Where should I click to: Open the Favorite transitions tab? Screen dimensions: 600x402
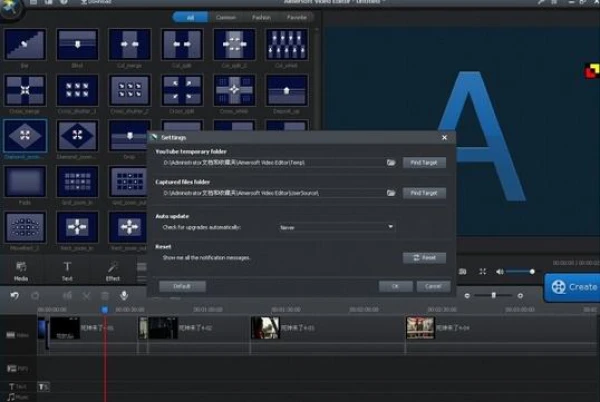[x=297, y=17]
